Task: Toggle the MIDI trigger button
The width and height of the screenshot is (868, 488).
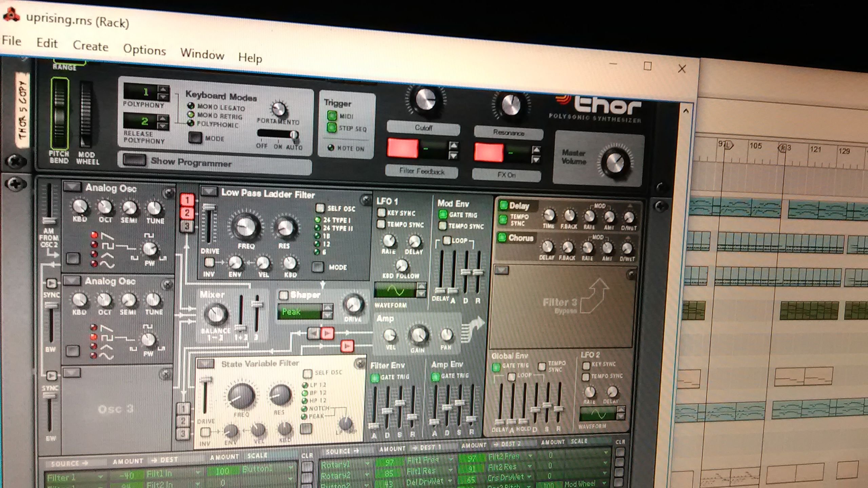Action: [x=332, y=116]
